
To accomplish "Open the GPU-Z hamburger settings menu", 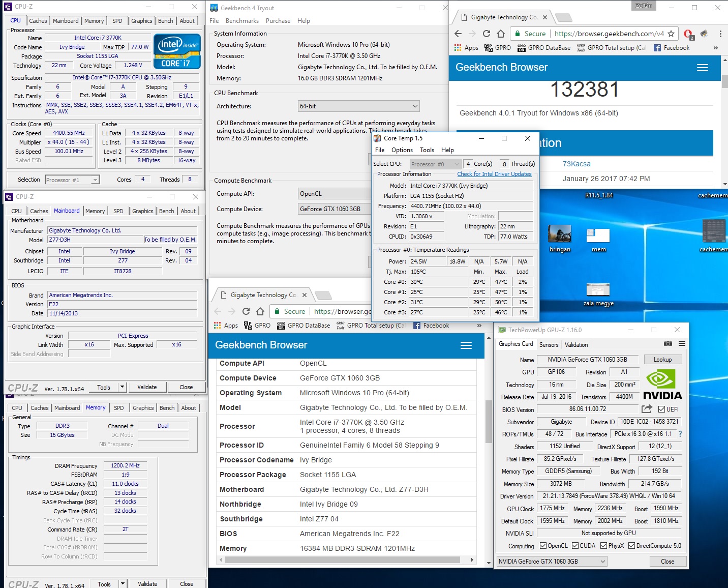I will point(682,343).
